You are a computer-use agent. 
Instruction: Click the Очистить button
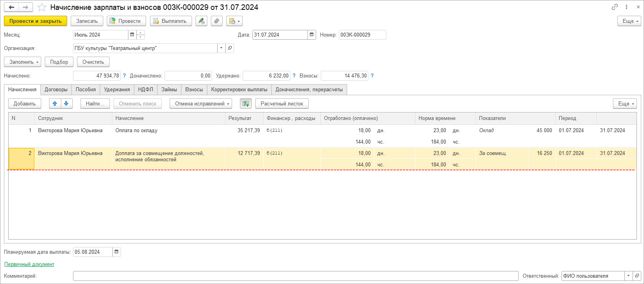93,62
